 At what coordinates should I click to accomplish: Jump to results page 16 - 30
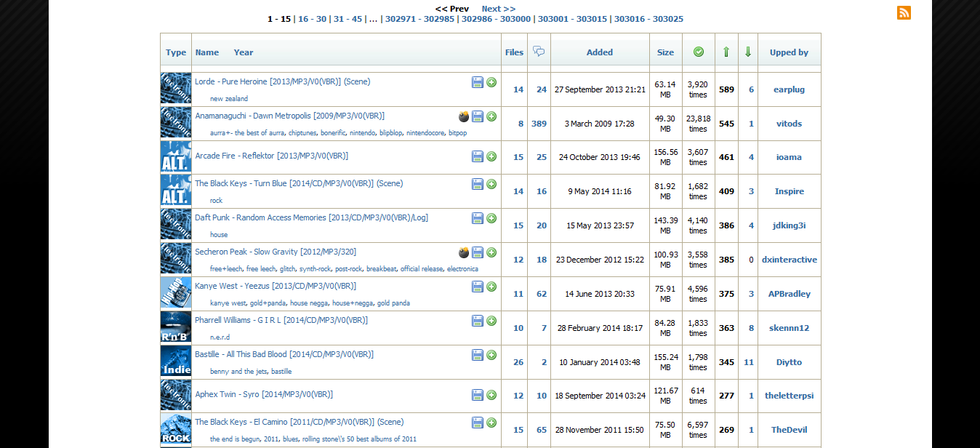pyautogui.click(x=312, y=19)
